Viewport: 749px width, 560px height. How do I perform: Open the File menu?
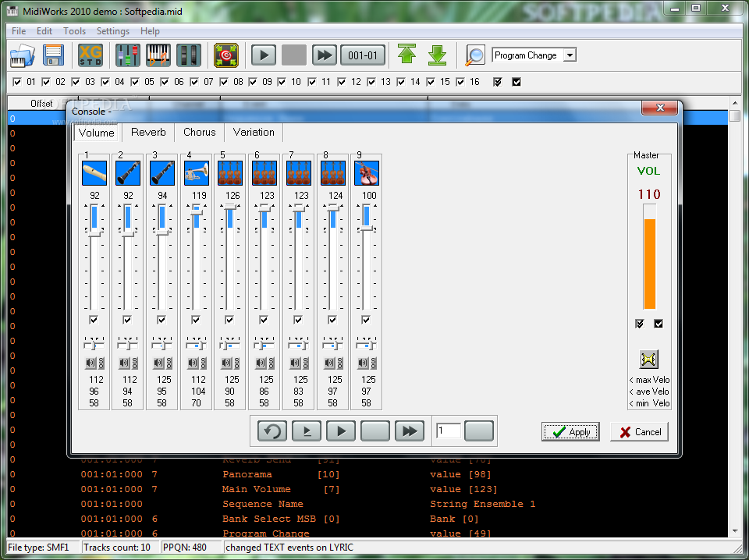[x=19, y=31]
